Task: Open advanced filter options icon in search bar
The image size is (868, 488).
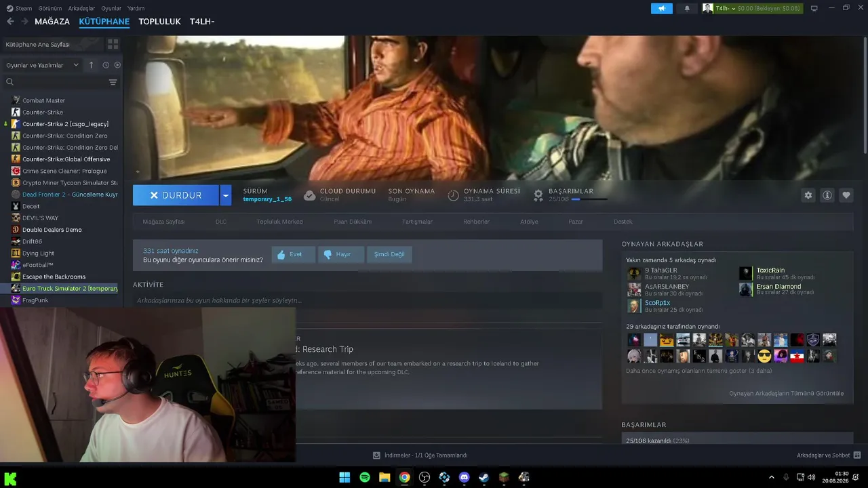Action: click(x=113, y=82)
